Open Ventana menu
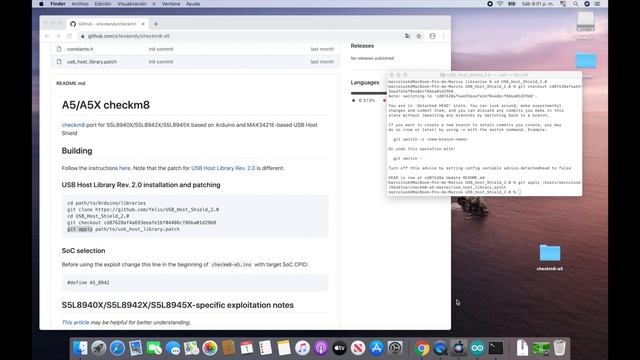 coord(171,4)
